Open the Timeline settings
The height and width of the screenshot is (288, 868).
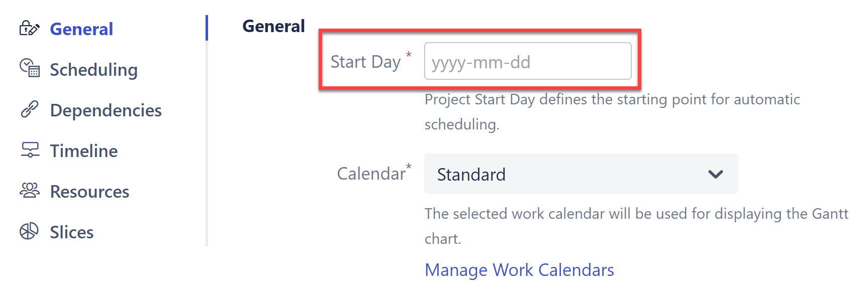point(83,151)
